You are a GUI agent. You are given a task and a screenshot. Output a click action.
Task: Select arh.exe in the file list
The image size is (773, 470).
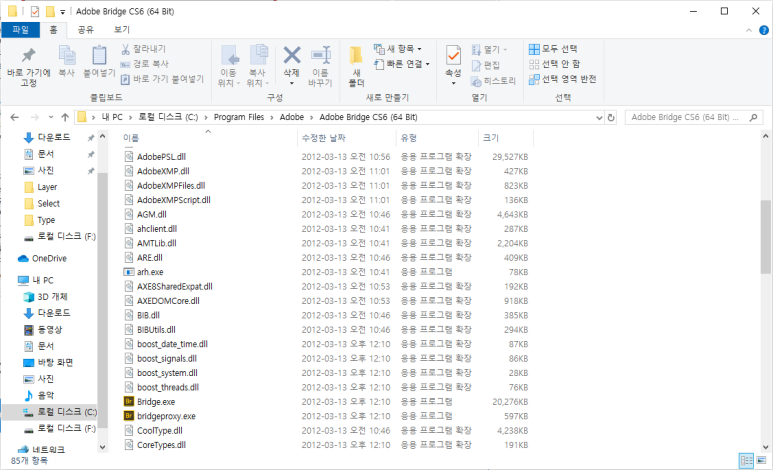click(x=150, y=272)
